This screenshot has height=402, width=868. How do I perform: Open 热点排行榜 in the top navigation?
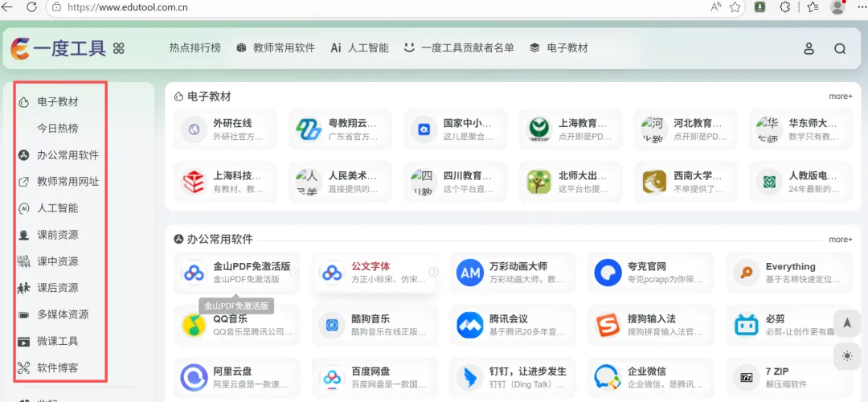click(194, 48)
